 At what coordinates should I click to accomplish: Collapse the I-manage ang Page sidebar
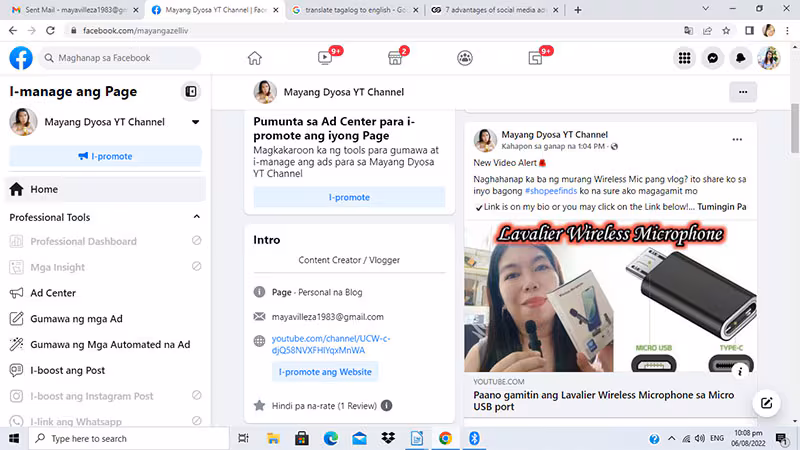pos(191,91)
